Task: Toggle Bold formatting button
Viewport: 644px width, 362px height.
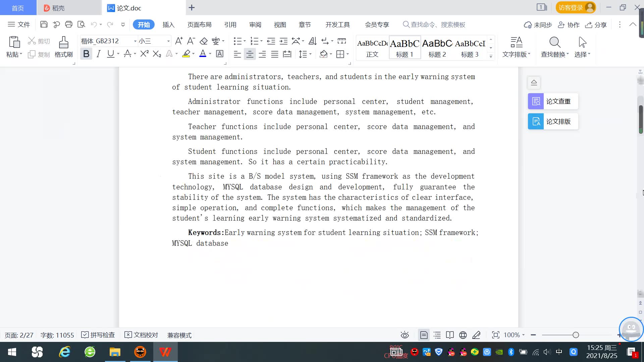Action: coord(86,54)
